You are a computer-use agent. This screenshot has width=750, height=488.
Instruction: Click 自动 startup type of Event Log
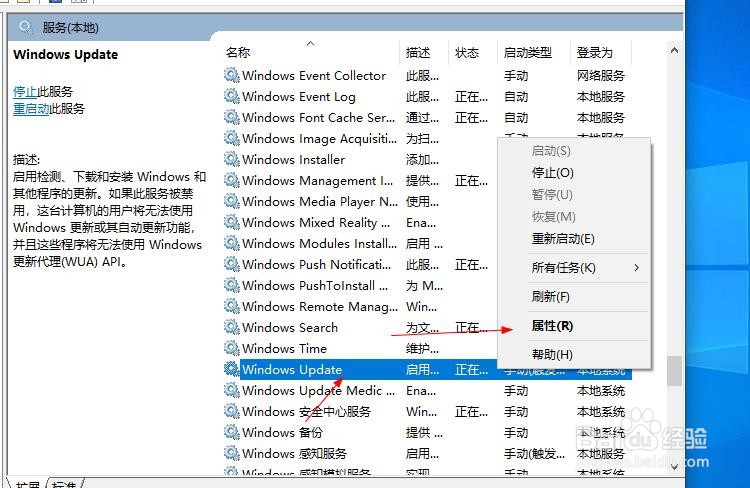(516, 97)
